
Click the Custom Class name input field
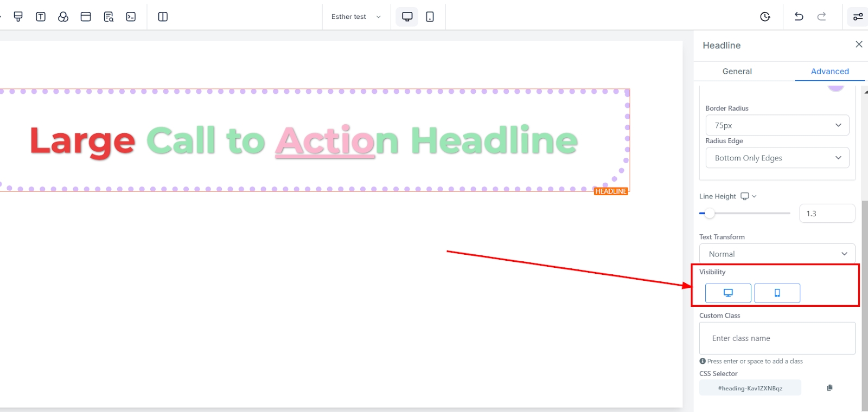[x=777, y=338]
